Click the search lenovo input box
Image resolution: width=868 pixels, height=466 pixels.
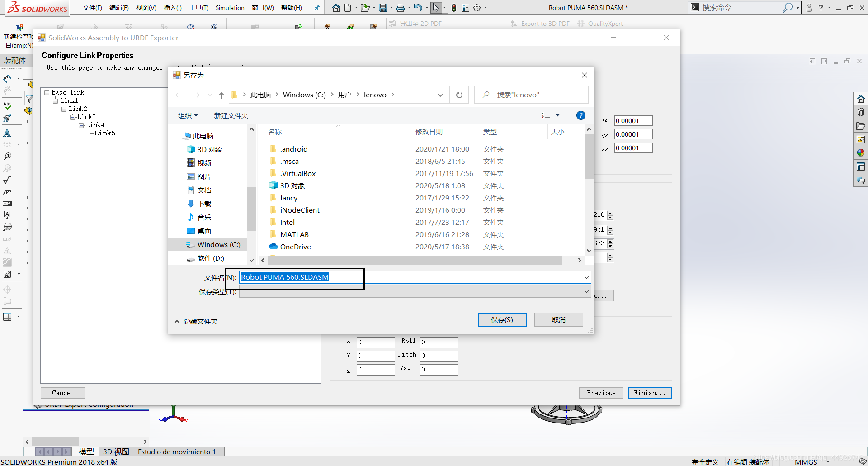click(531, 95)
